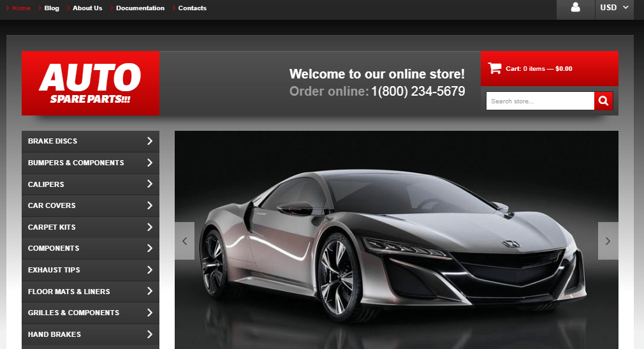Viewport: 644px width, 349px height.
Task: Click the Brake Discs chevron arrow
Action: click(x=149, y=141)
